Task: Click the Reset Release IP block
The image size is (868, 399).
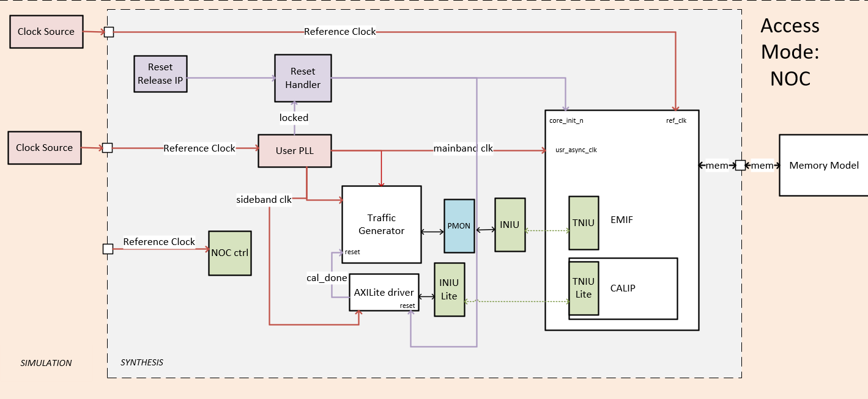Action: pos(160,73)
